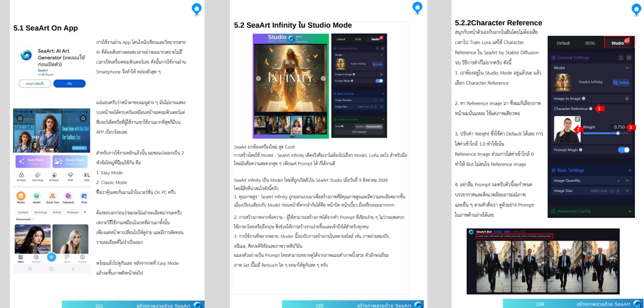This screenshot has height=308, width=644.
Task: Expand the Model chevron on page 169
Action: pos(627,68)
